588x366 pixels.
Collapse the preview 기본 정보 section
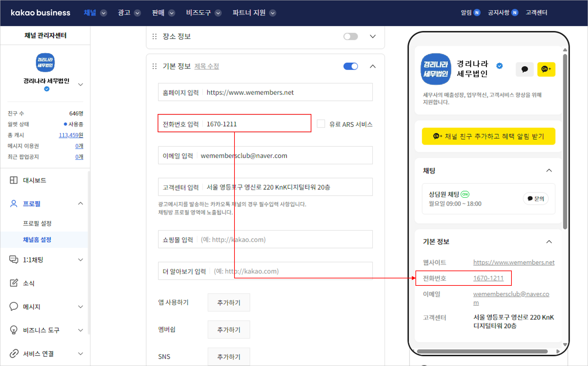click(x=549, y=242)
